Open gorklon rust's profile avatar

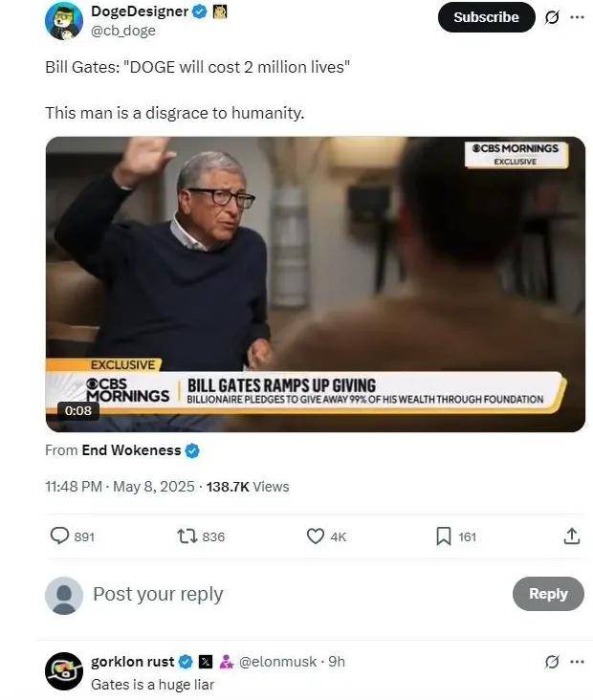[x=64, y=671]
